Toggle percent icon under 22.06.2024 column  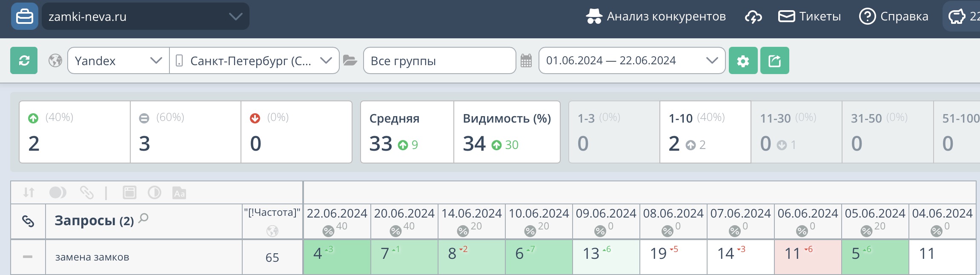pyautogui.click(x=328, y=231)
